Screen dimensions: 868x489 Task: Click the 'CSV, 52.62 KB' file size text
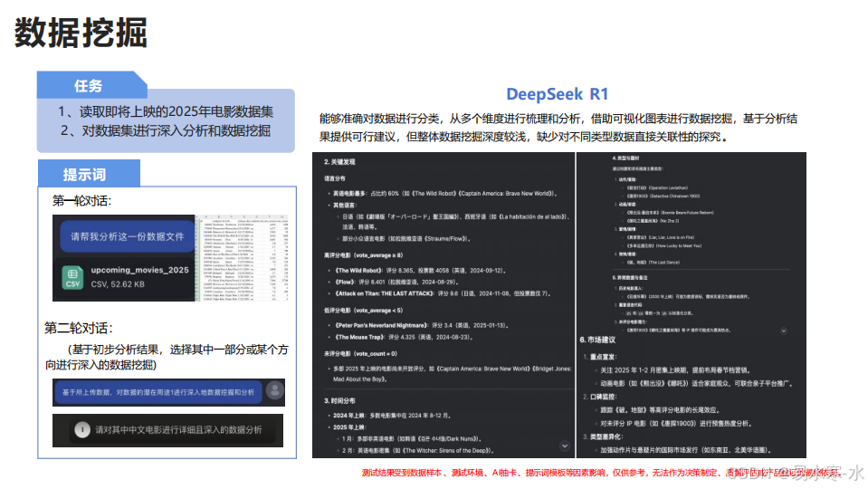tap(118, 284)
